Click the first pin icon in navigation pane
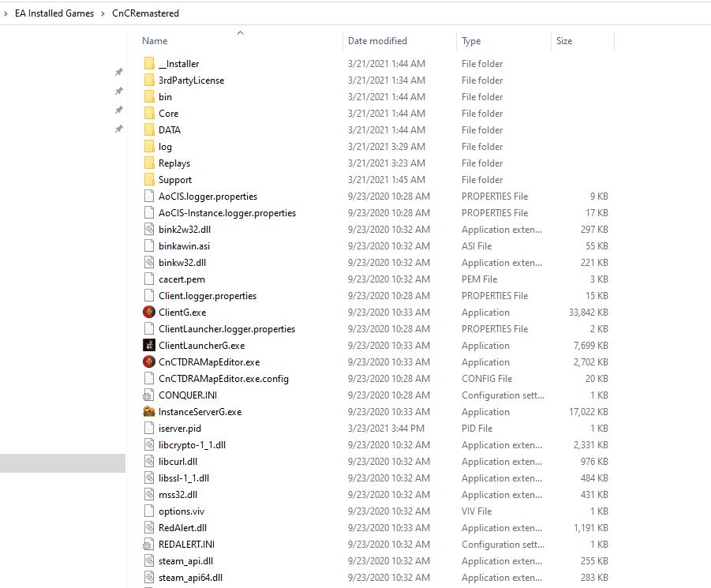The image size is (711, 588). click(119, 72)
